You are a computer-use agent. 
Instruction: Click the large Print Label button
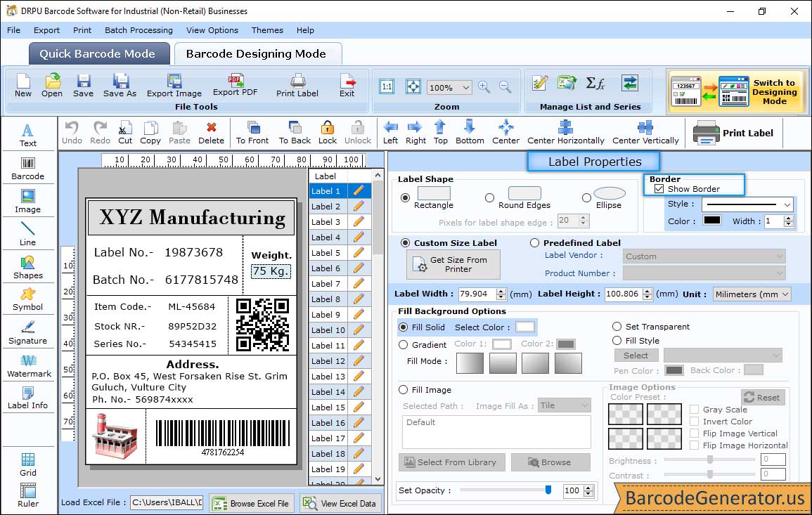point(733,133)
